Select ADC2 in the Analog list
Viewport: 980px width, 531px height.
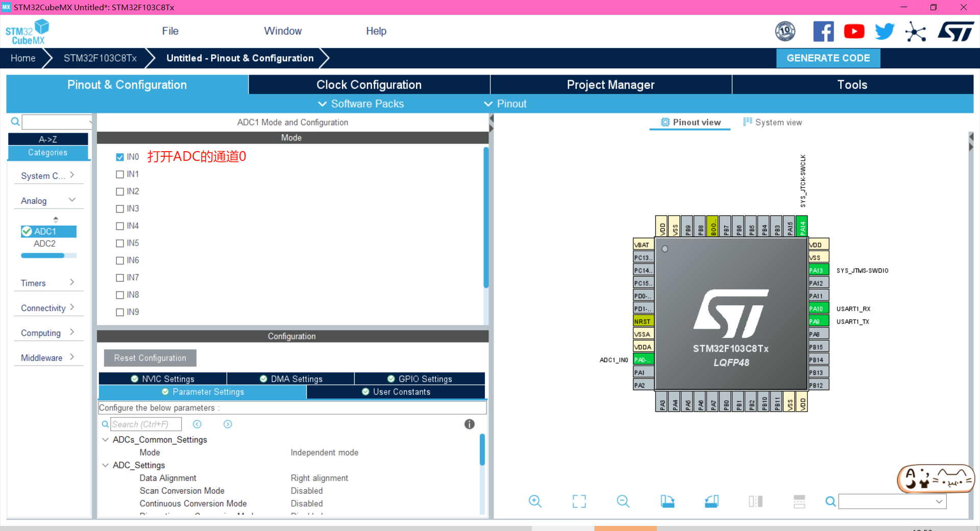point(45,244)
